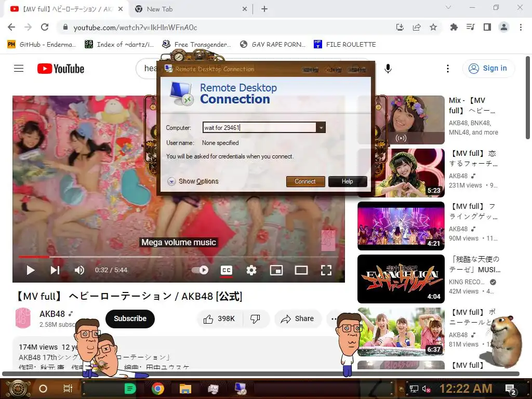
Task: Select the MV full AKB48 tab
Action: (66, 9)
